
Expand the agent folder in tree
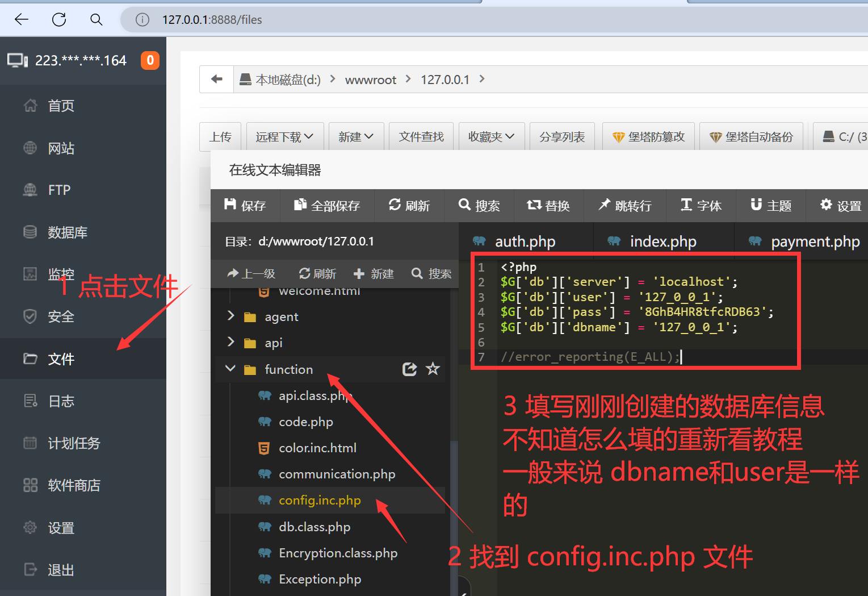pyautogui.click(x=231, y=316)
